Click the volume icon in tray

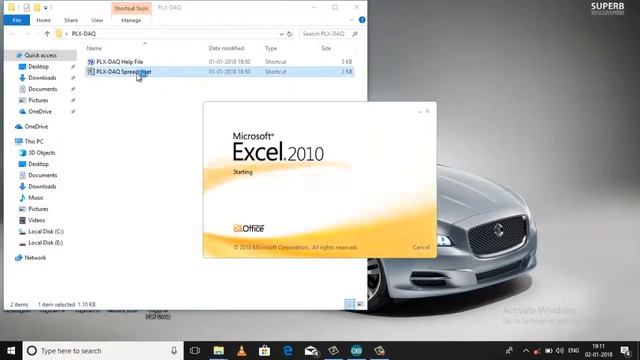(560, 351)
